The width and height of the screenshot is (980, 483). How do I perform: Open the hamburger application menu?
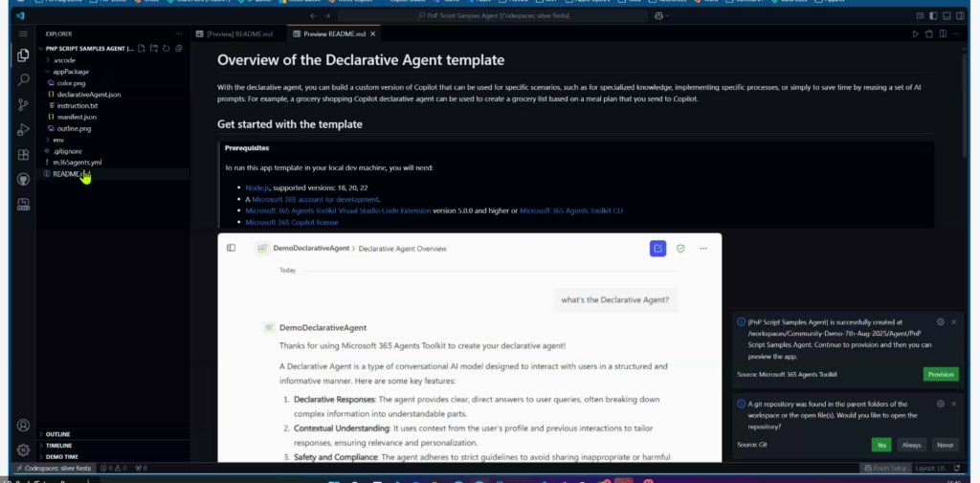click(x=23, y=33)
